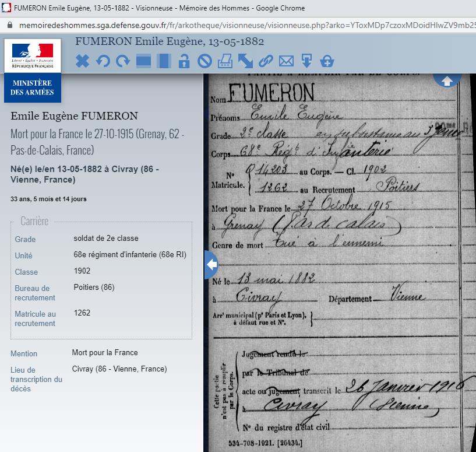The width and height of the screenshot is (476, 452).
Task: Click the recruitment office 'Poitiers (86)'
Action: 94,288
